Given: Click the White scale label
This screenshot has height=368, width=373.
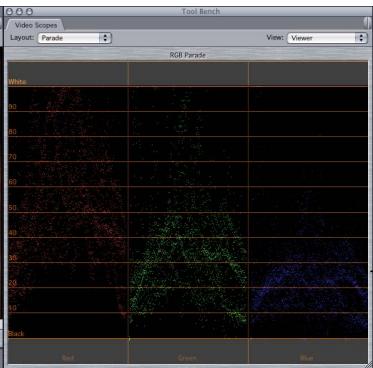Looking at the screenshot, I should tap(17, 82).
